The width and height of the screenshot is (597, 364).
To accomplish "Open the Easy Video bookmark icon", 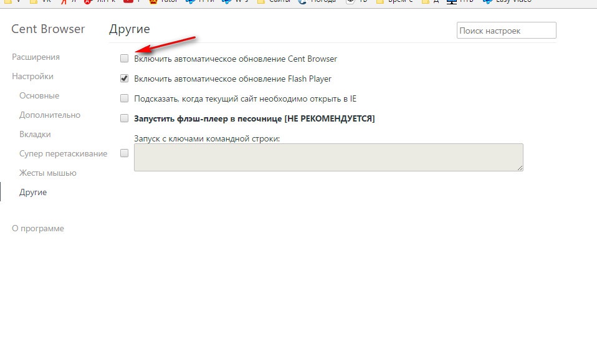I will [485, 2].
